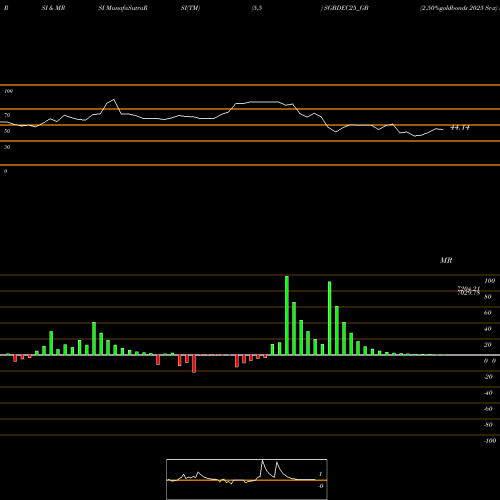Click the MR axis '-60' label
The image size is (500, 500).
(488, 409)
